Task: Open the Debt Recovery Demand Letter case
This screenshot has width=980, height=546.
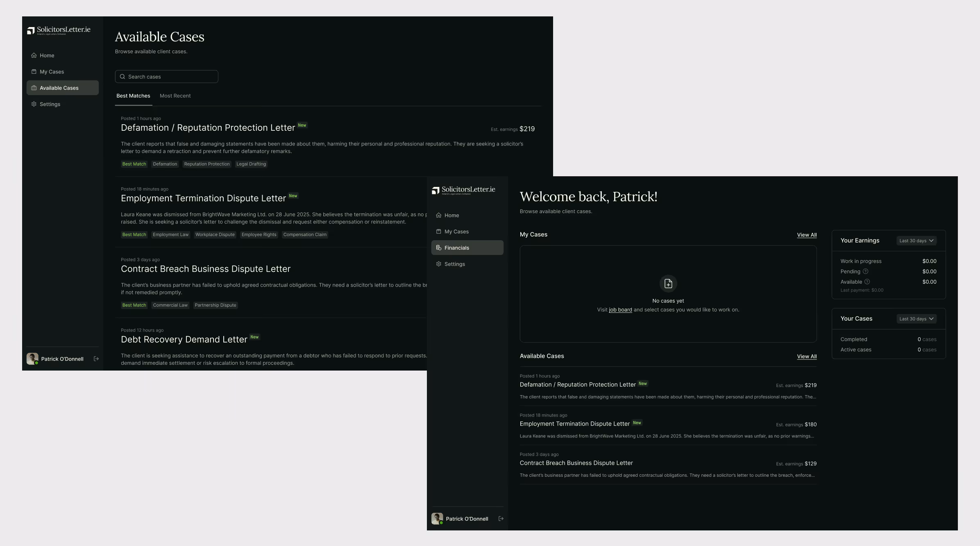Action: pyautogui.click(x=184, y=339)
